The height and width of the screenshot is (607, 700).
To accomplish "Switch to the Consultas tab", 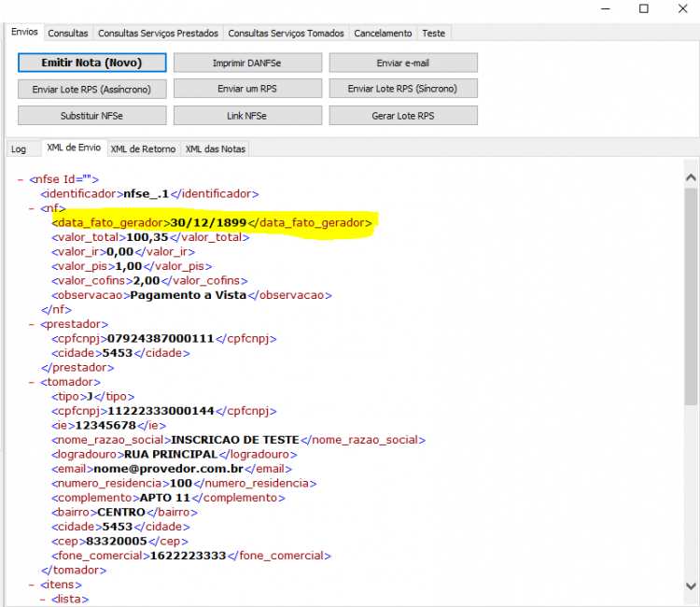I will tap(68, 33).
